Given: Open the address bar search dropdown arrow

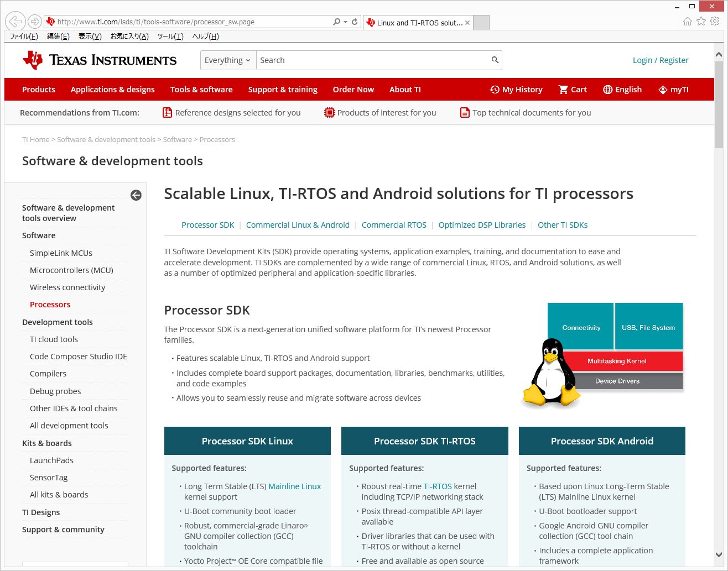Looking at the screenshot, I should [345, 22].
